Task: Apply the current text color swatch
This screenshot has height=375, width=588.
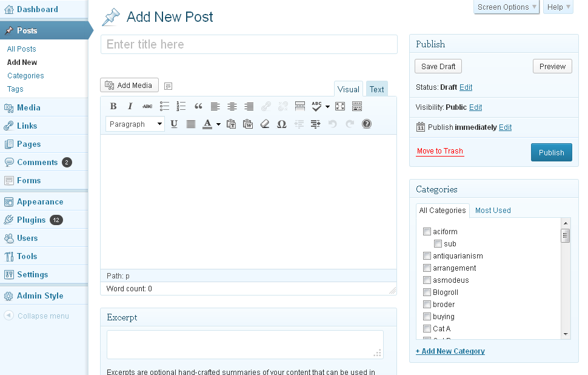Action: pos(207,124)
